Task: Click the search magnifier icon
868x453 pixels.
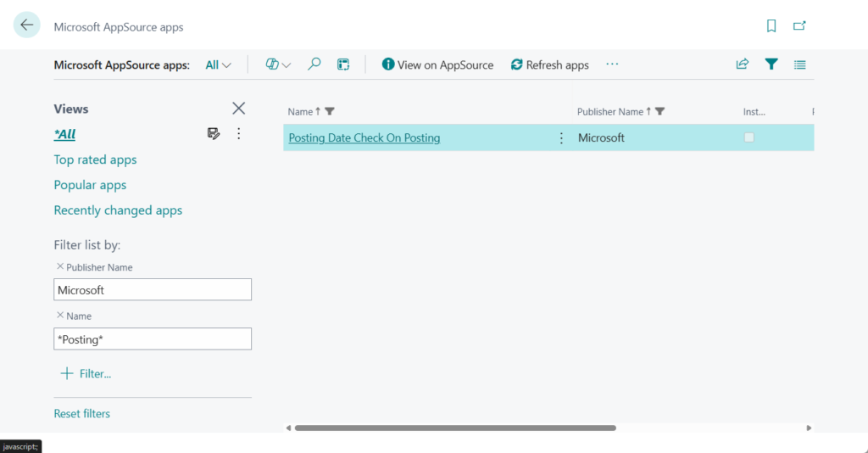Action: pos(314,64)
